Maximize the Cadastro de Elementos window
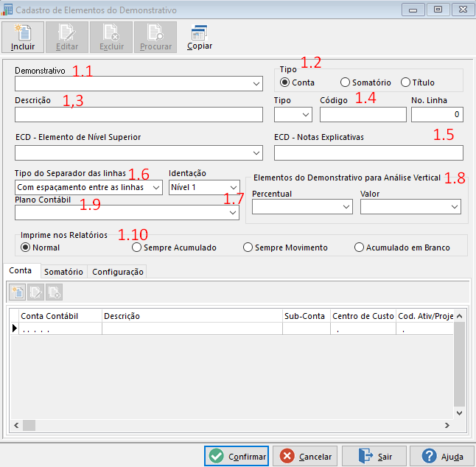Screen dimensions: 476x467 438,10
